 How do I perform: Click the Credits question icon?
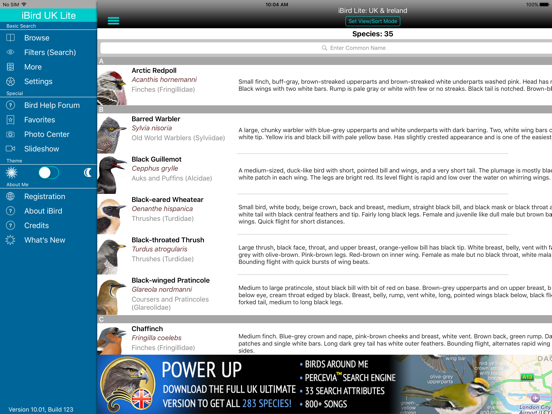(x=11, y=225)
